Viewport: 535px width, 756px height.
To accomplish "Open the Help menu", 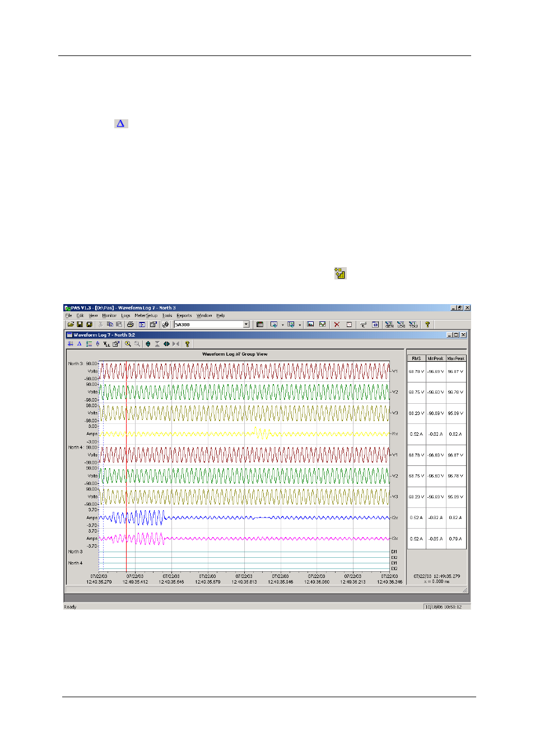I will (x=221, y=316).
